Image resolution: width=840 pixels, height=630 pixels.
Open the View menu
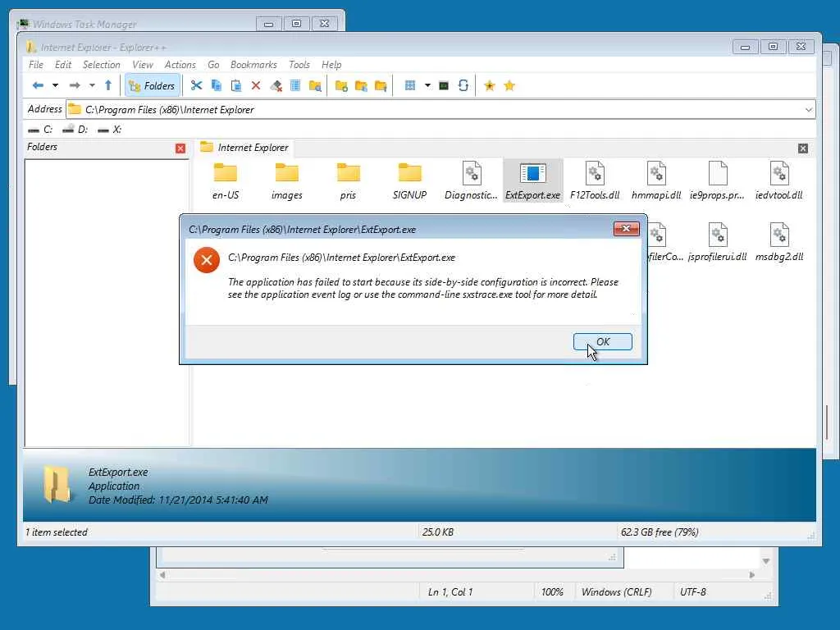point(143,65)
